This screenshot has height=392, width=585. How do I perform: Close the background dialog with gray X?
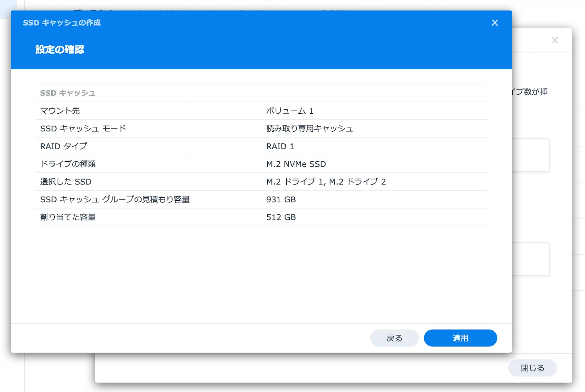click(554, 40)
